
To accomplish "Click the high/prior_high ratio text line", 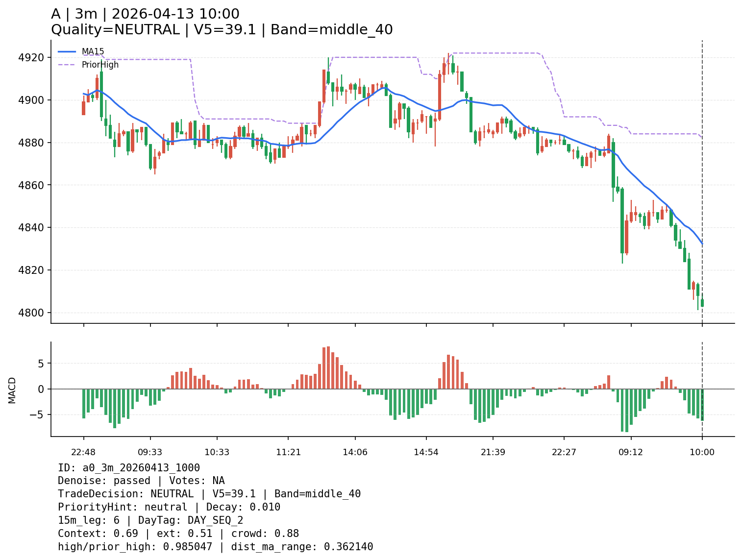I will coord(215,547).
